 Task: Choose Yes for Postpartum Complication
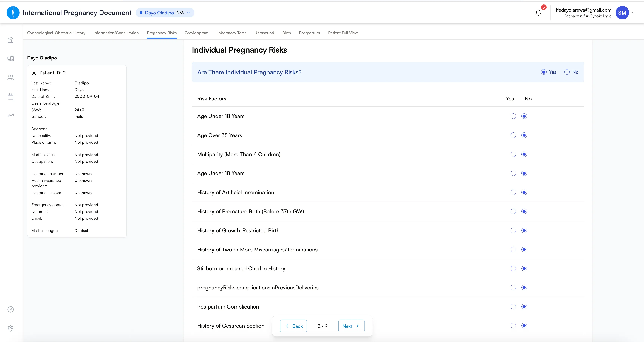click(513, 307)
